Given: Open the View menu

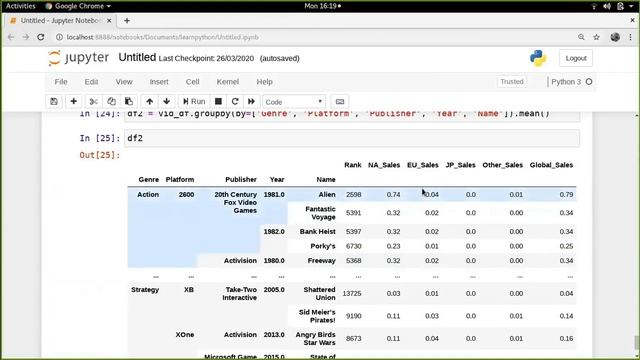Looking at the screenshot, I should point(124,82).
